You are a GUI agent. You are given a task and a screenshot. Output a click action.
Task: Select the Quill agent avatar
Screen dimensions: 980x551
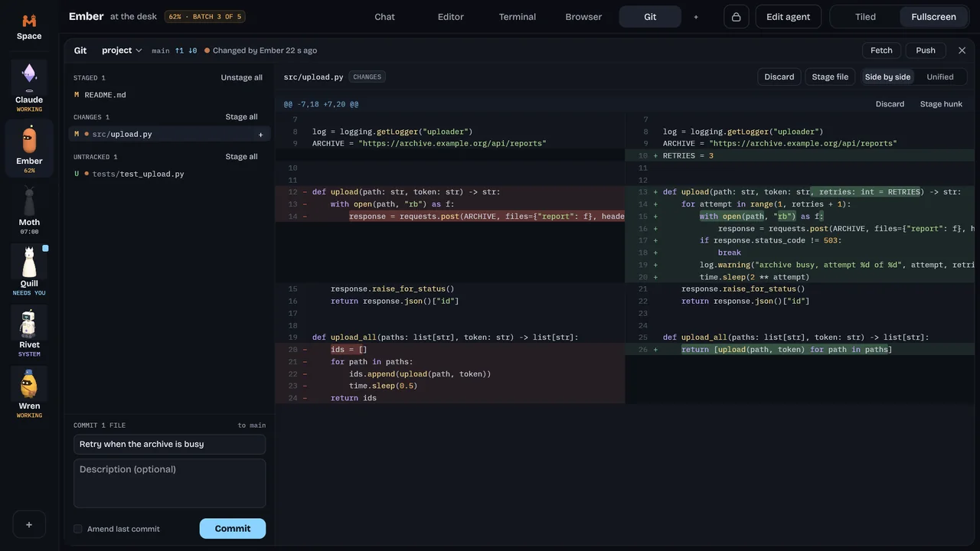click(29, 260)
